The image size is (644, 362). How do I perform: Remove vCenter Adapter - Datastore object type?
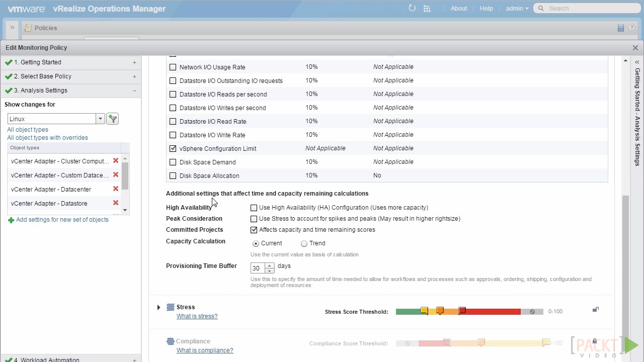pos(116,203)
